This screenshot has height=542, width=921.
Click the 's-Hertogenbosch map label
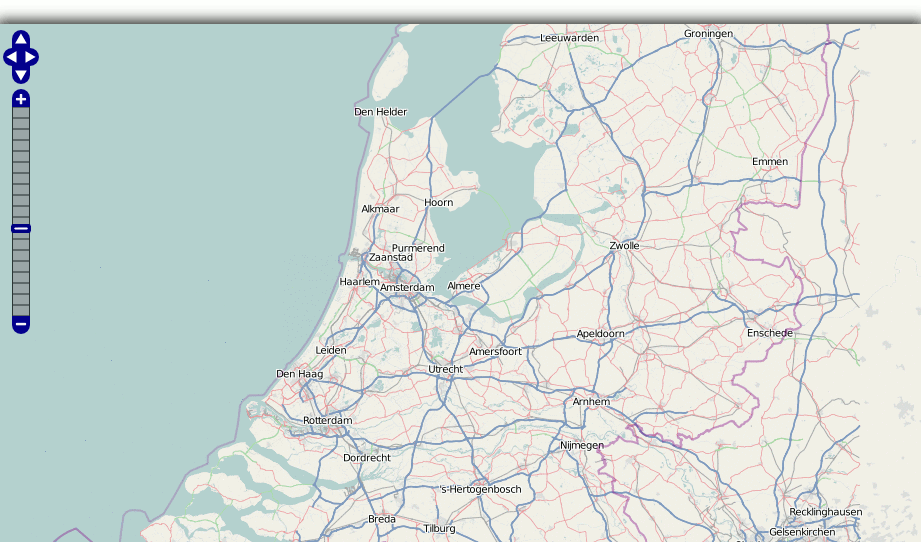point(481,490)
